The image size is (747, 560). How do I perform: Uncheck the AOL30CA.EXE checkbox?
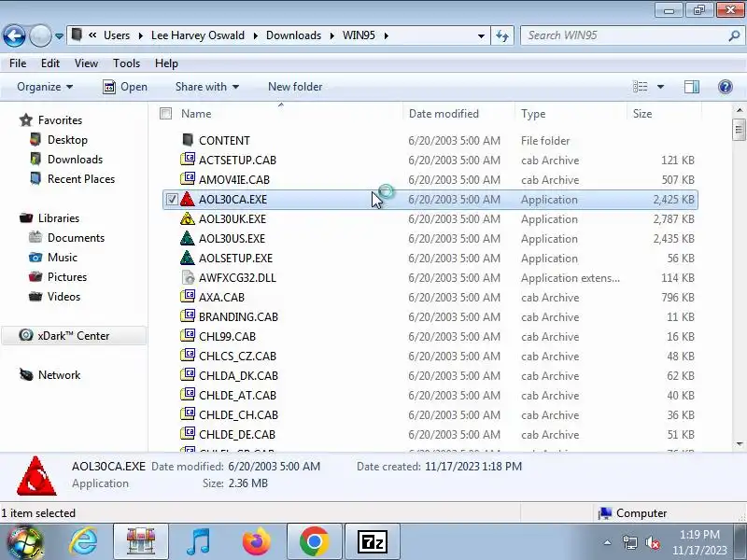(172, 200)
